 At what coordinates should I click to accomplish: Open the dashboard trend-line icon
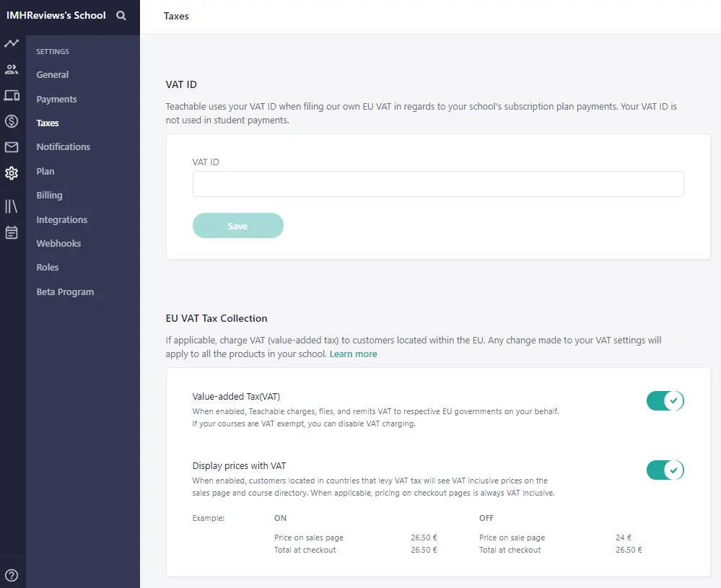(x=12, y=43)
